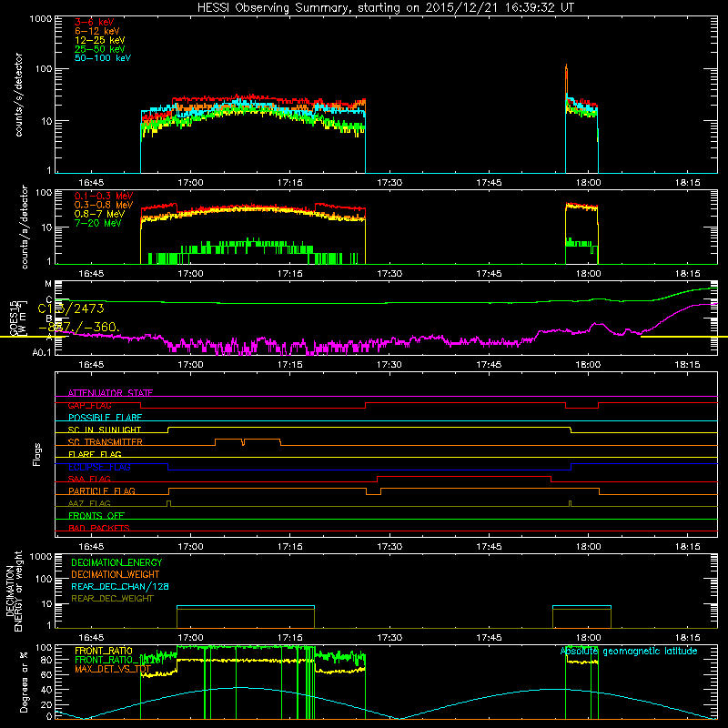
Task: Click the orange MAX_DET_VS_TOT legend label
Action: (x=113, y=670)
